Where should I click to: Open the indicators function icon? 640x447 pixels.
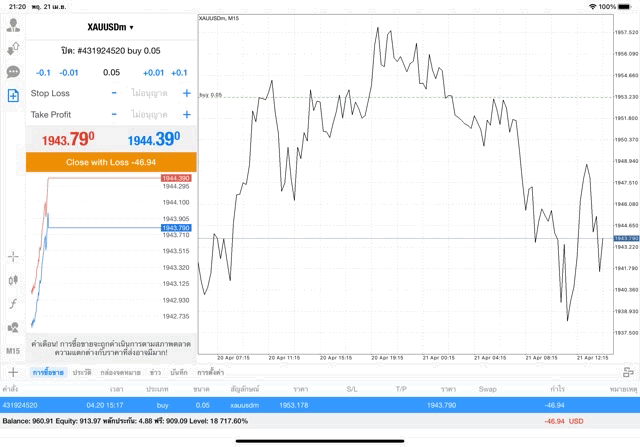pyautogui.click(x=13, y=304)
